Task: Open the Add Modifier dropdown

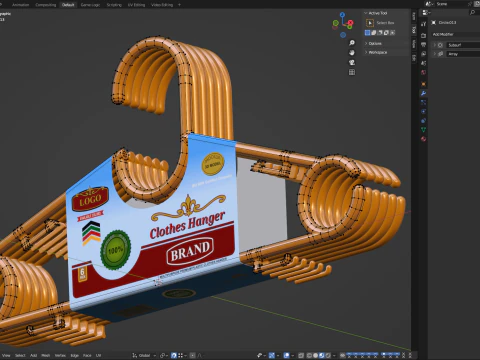Action: (456, 34)
